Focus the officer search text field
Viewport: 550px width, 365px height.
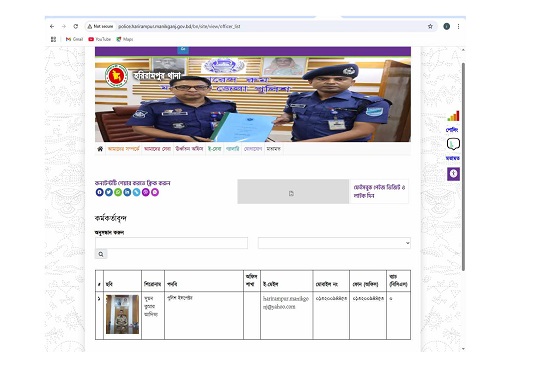(x=172, y=243)
